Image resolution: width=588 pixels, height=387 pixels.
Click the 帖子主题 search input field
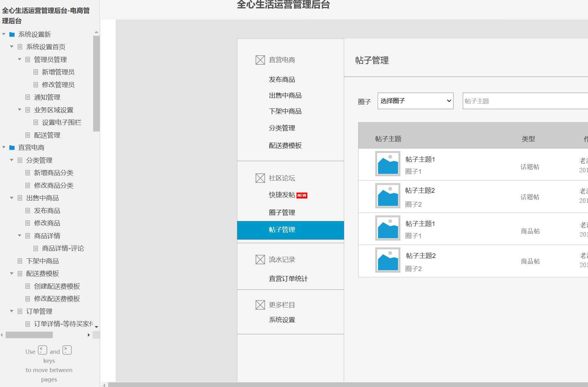click(x=525, y=101)
